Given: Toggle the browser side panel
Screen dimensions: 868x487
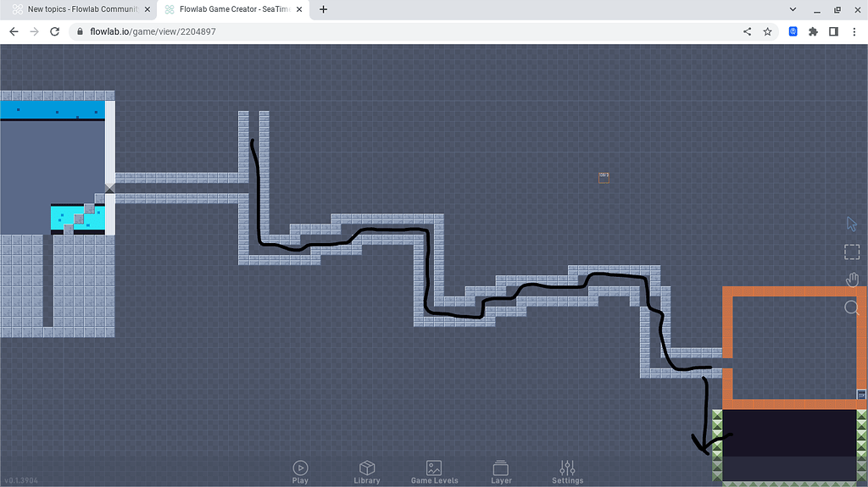Looking at the screenshot, I should point(833,31).
